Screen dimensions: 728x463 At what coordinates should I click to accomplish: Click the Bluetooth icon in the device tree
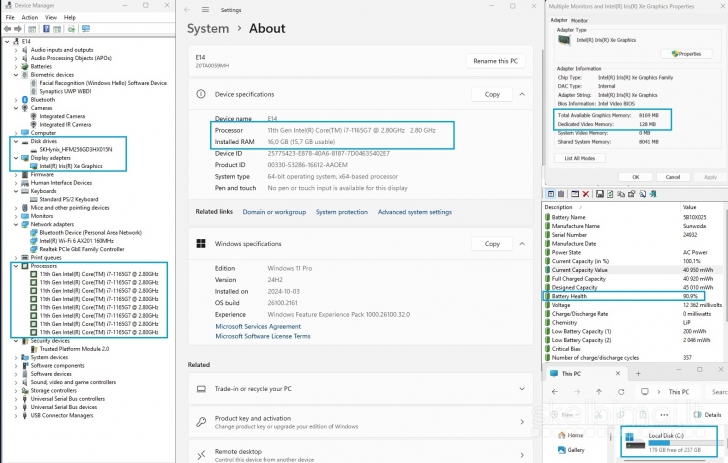click(x=25, y=100)
